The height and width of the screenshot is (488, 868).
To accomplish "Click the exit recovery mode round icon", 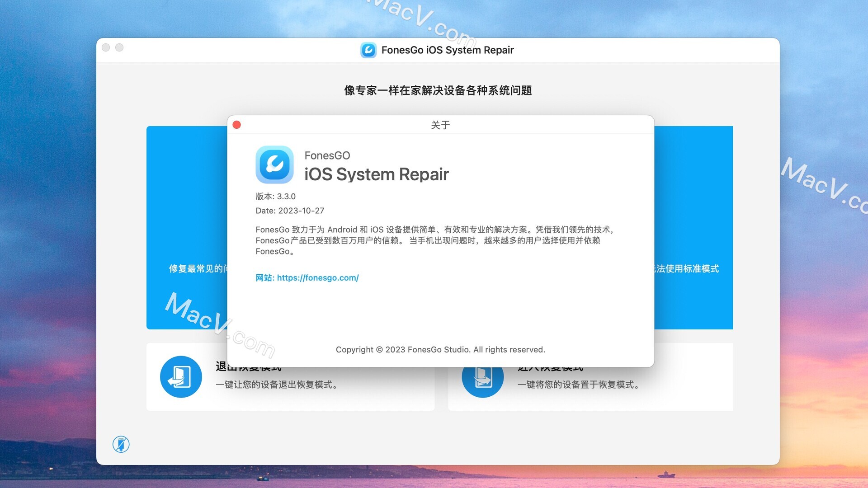I will click(x=181, y=377).
